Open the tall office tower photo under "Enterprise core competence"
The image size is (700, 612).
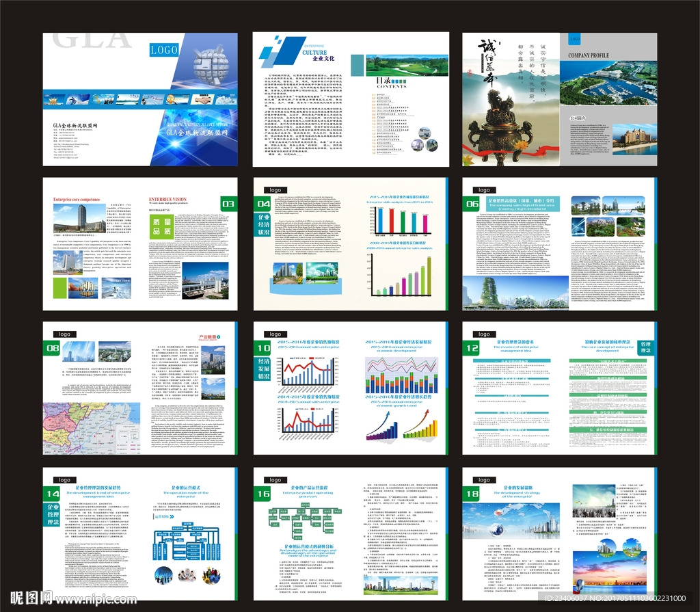[79, 218]
